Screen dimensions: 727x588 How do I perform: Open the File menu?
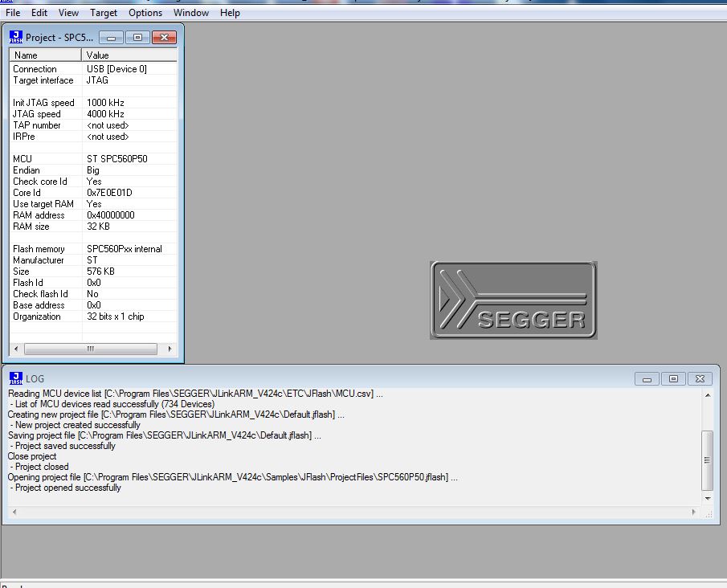(13, 13)
